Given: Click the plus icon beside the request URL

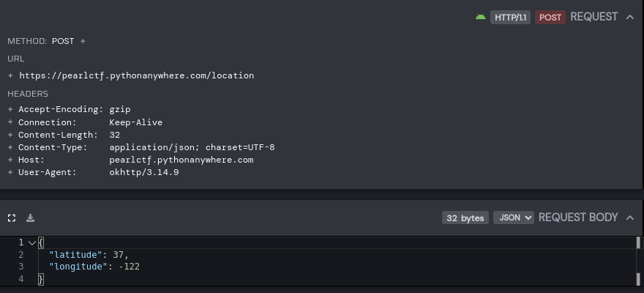Looking at the screenshot, I should pos(11,75).
